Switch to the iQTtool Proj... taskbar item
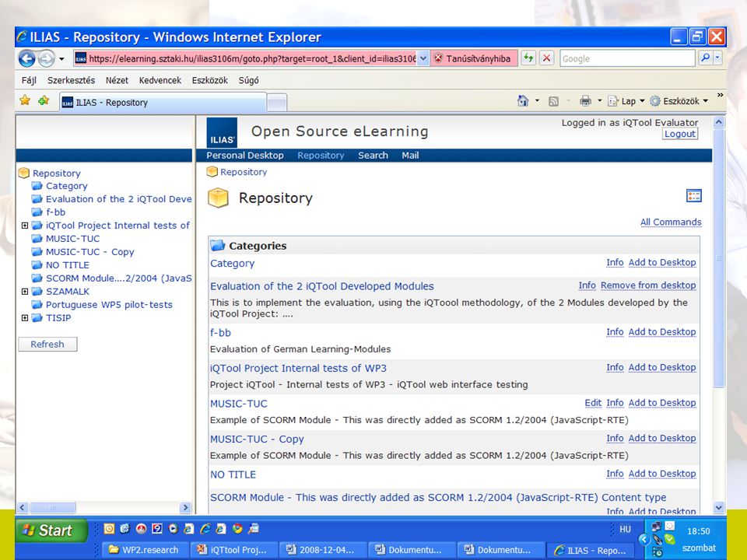The image size is (747, 560). (233, 550)
